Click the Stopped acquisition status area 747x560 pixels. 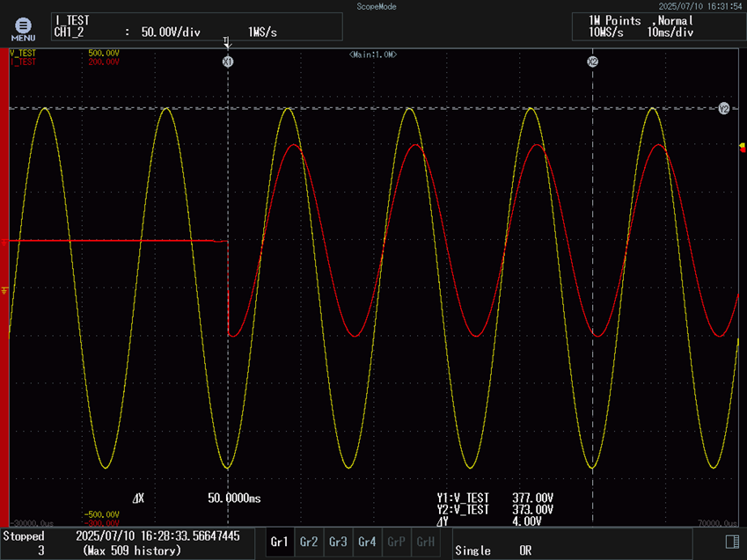[x=25, y=536]
